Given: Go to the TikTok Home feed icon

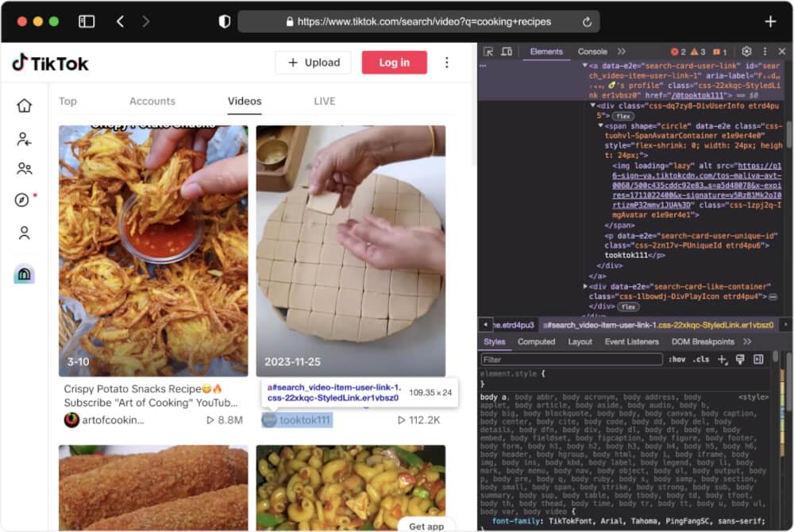Looking at the screenshot, I should (x=24, y=106).
